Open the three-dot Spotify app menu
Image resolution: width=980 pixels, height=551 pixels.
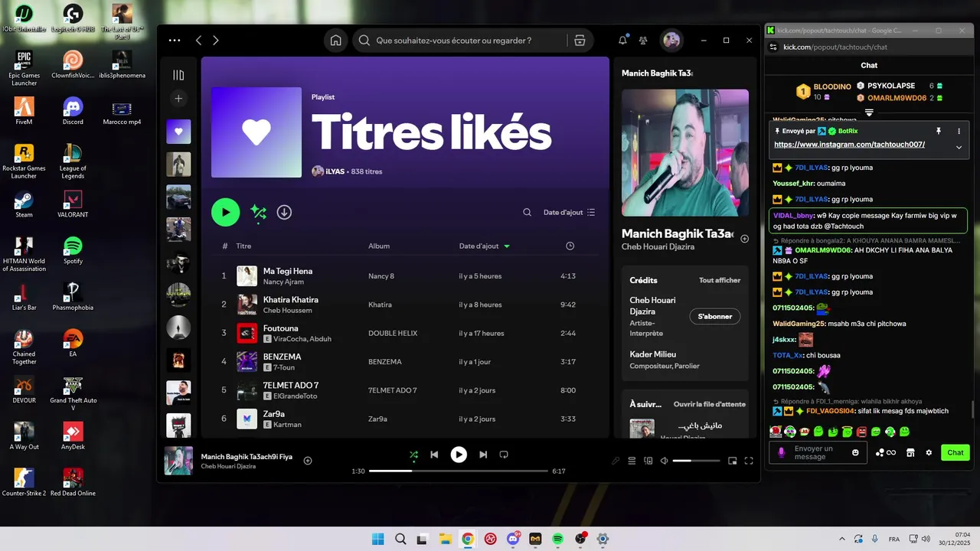(175, 41)
